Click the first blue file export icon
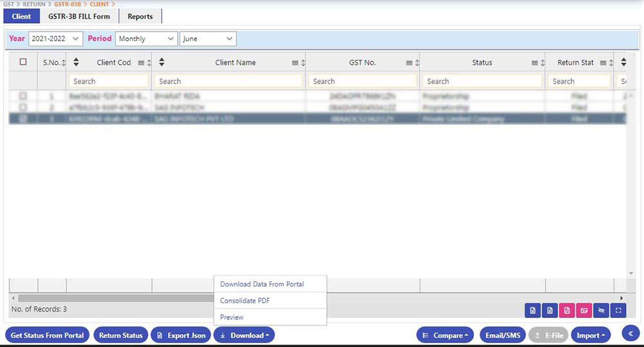This screenshot has height=347, width=644. 533,310
